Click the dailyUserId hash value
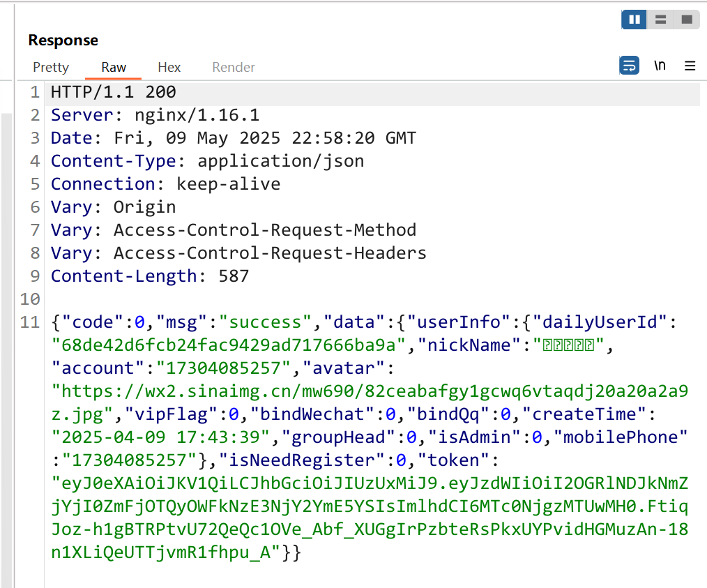 pos(229,345)
